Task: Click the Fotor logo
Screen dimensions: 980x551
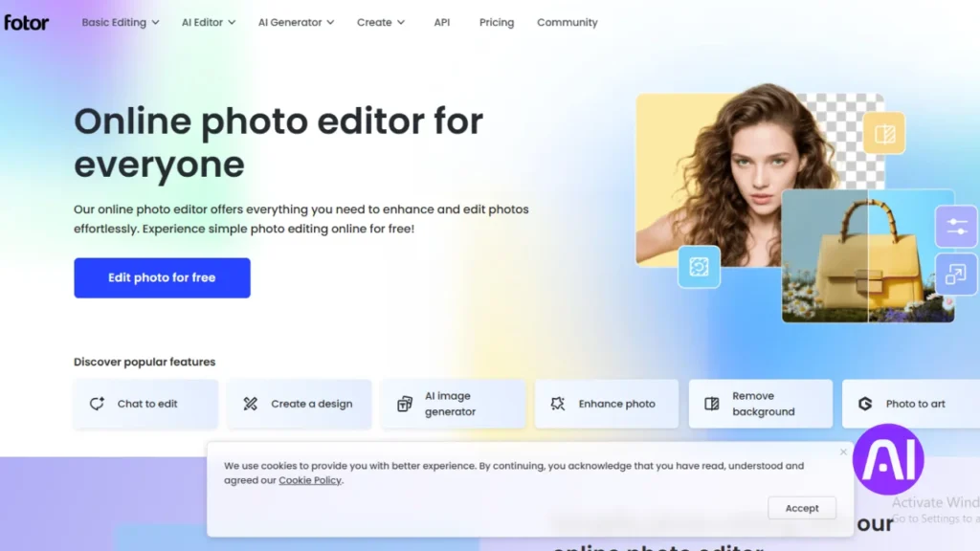Action: (26, 22)
